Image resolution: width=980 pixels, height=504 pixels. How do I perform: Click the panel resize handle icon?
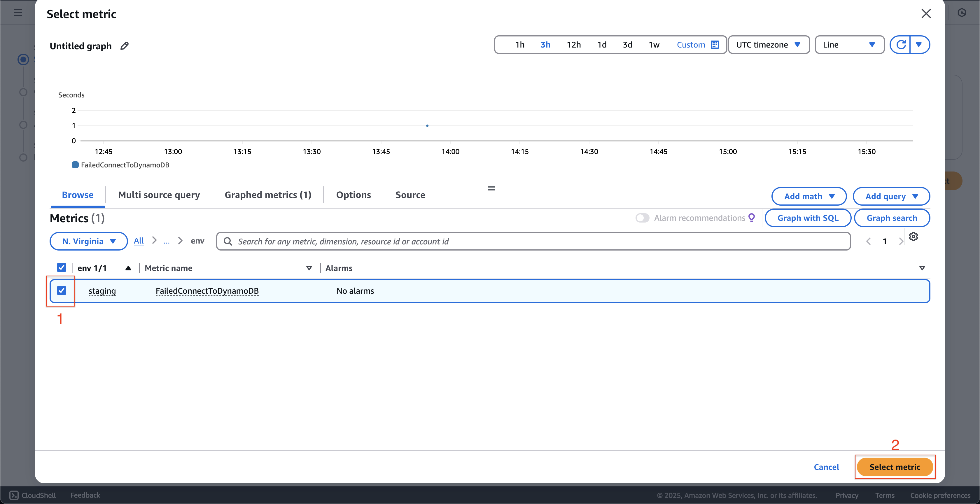(x=491, y=188)
